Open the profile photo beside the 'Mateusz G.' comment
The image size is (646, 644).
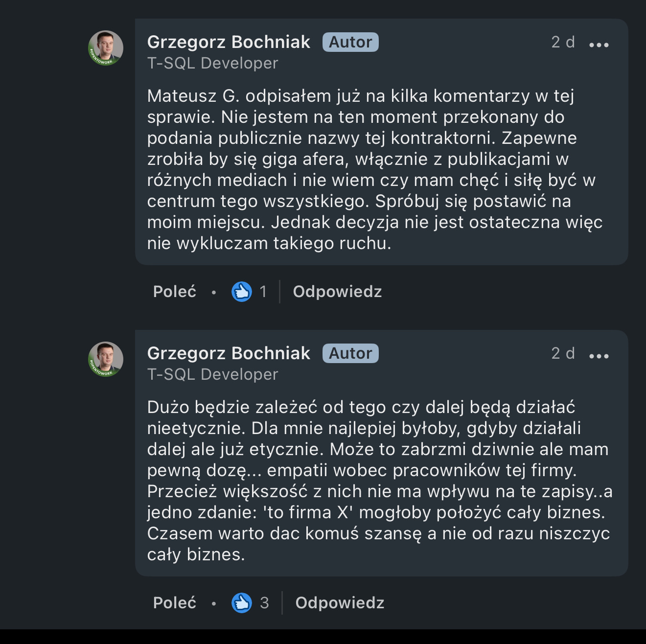coord(105,48)
